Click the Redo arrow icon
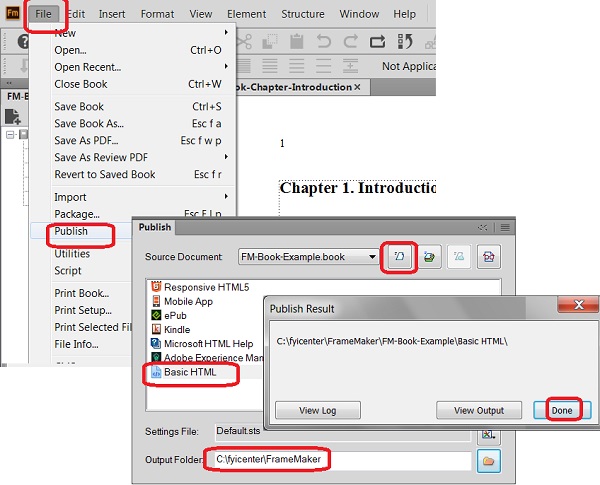 pyautogui.click(x=351, y=41)
